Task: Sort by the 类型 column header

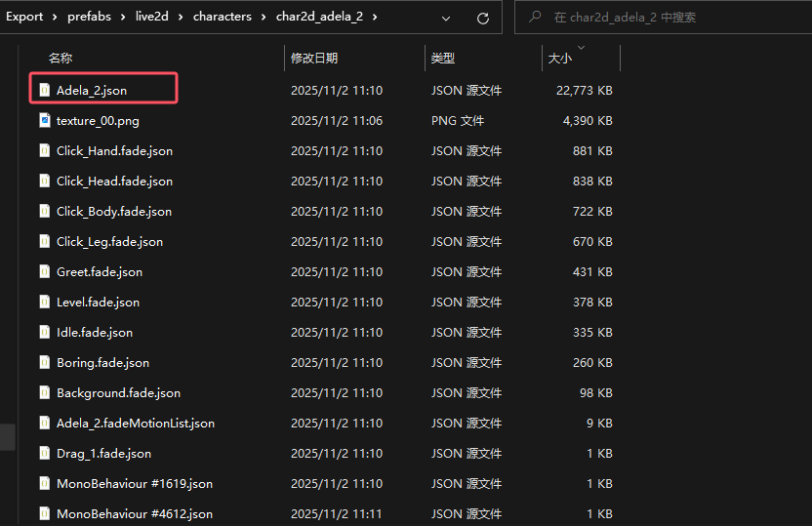Action: point(443,58)
